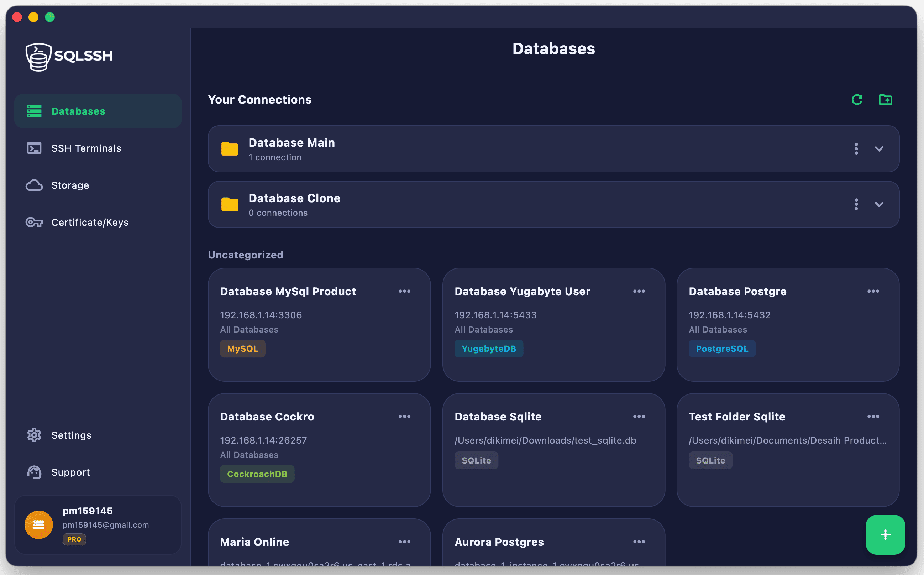This screenshot has width=924, height=575.
Task: Click the pm159145@gmail.com email text
Action: pyautogui.click(x=106, y=525)
